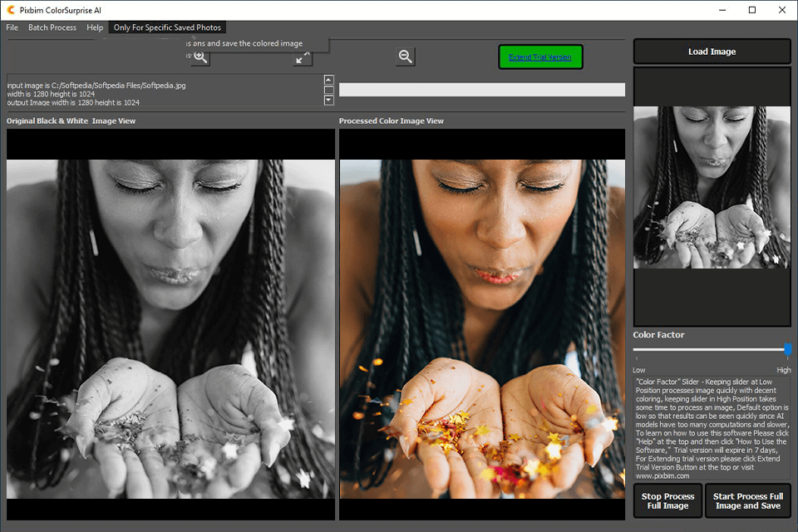Open the Help menu
This screenshot has height=532, width=798.
tap(95, 27)
